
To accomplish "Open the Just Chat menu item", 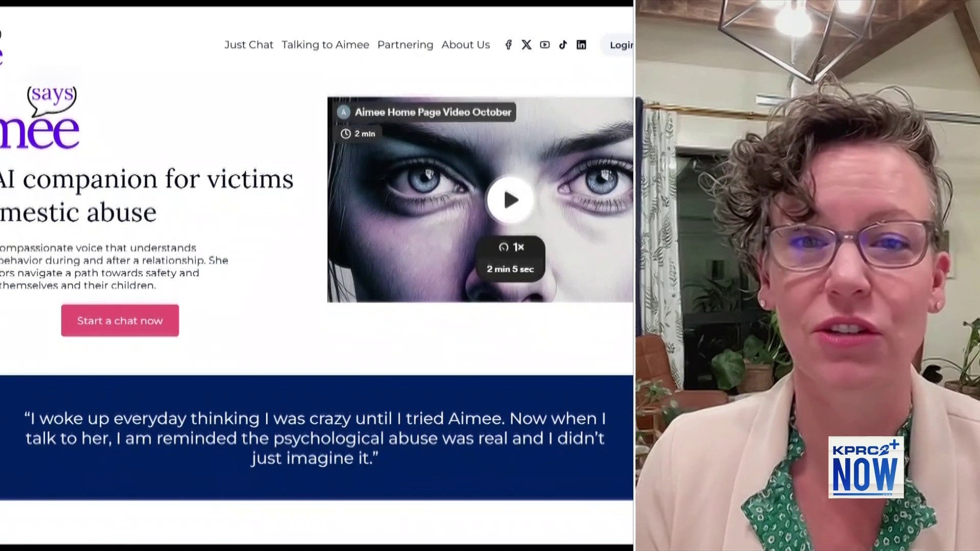I will point(249,45).
